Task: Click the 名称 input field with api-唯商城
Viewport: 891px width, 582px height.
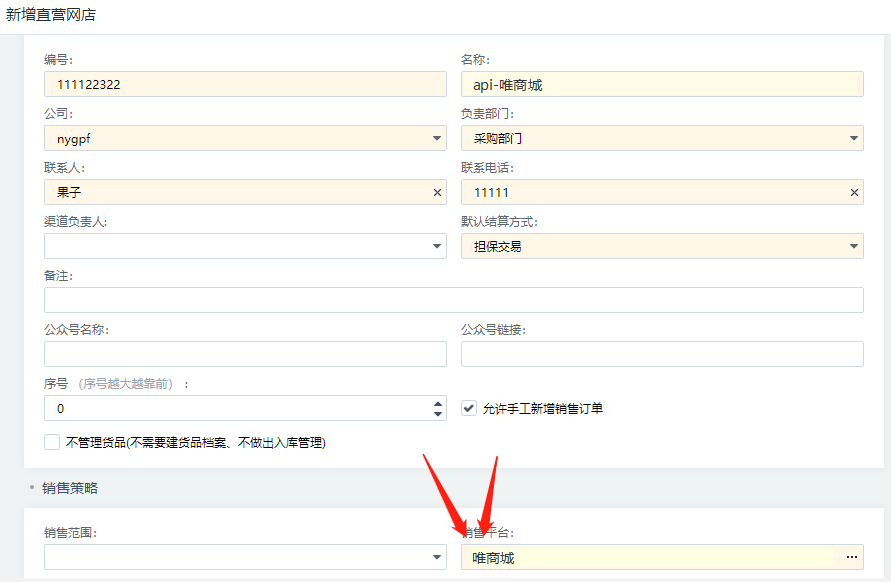Action: coord(662,84)
